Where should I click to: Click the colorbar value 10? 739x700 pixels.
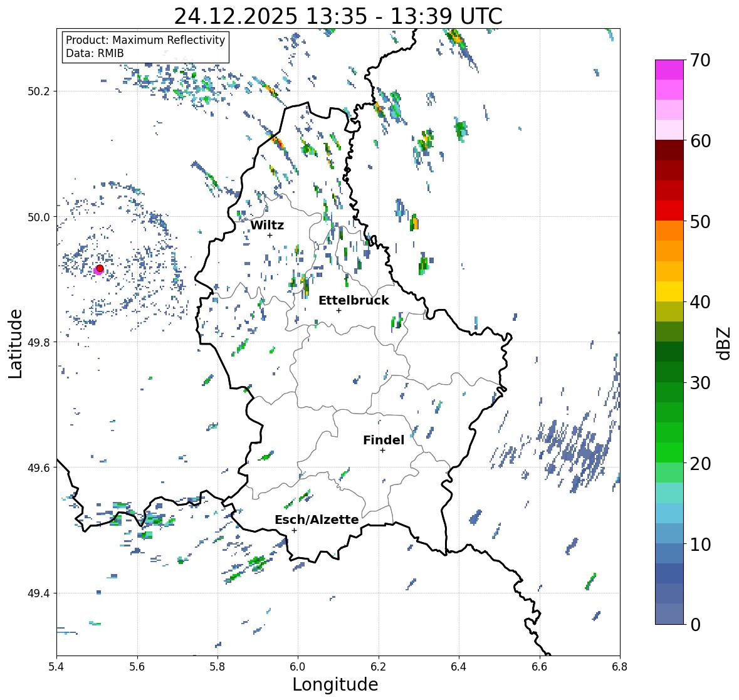click(x=700, y=544)
